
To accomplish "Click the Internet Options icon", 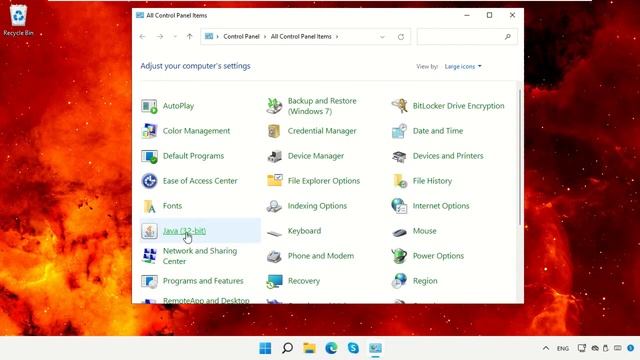I will (399, 206).
